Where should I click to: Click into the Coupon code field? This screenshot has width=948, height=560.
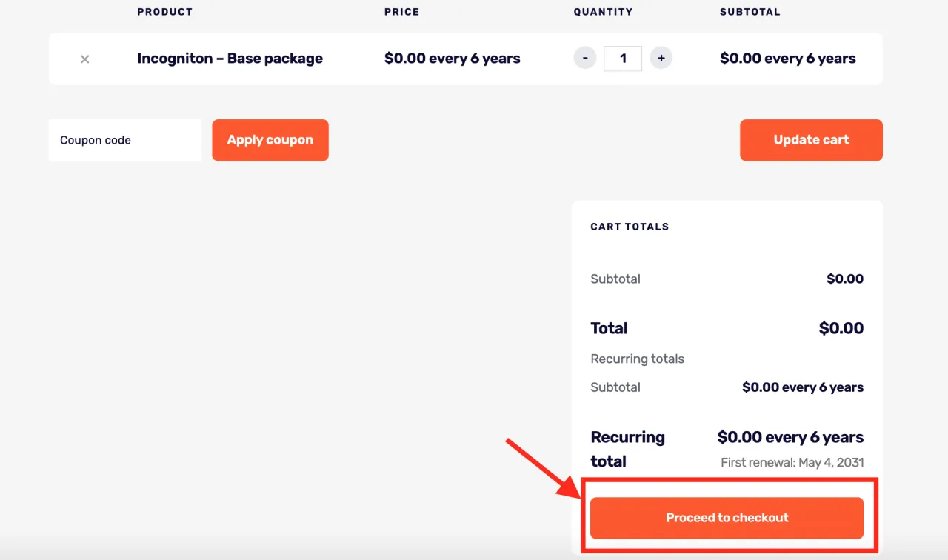(x=125, y=140)
